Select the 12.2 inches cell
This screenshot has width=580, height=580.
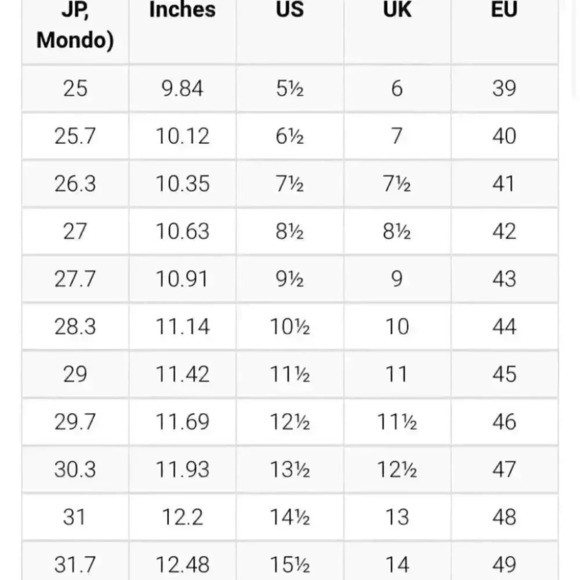click(182, 517)
